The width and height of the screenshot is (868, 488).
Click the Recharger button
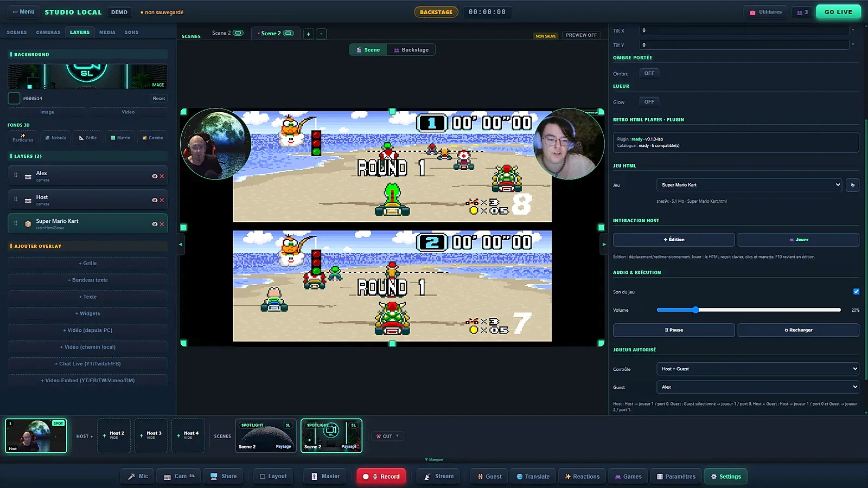(x=798, y=330)
